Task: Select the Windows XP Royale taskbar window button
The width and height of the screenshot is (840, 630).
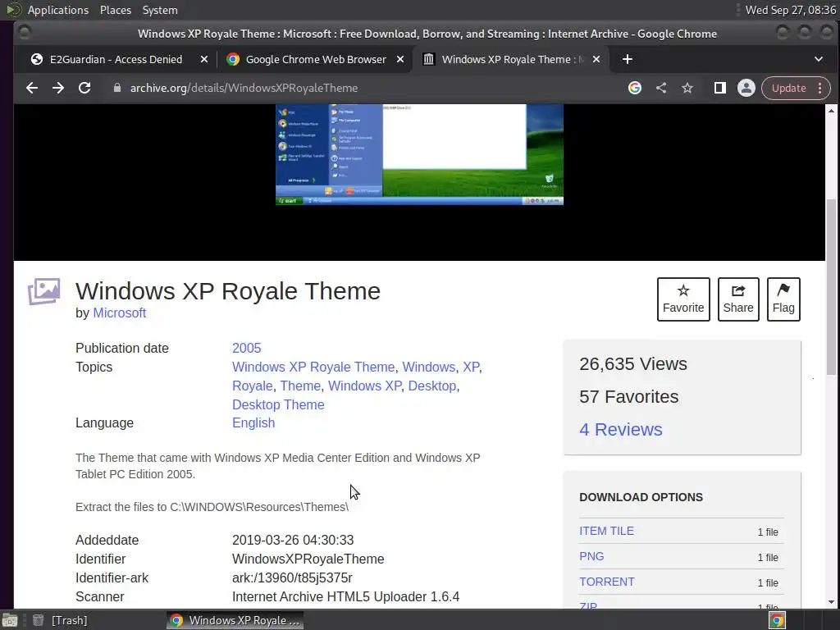Action: click(x=235, y=620)
